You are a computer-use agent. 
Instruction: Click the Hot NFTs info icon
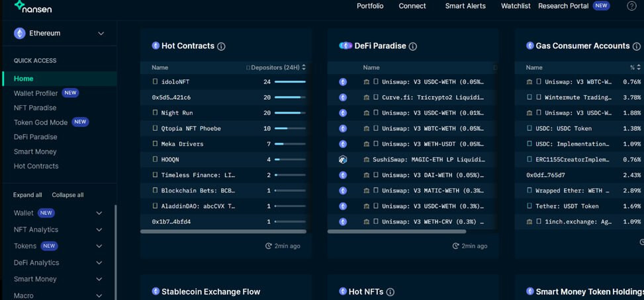(x=391, y=292)
